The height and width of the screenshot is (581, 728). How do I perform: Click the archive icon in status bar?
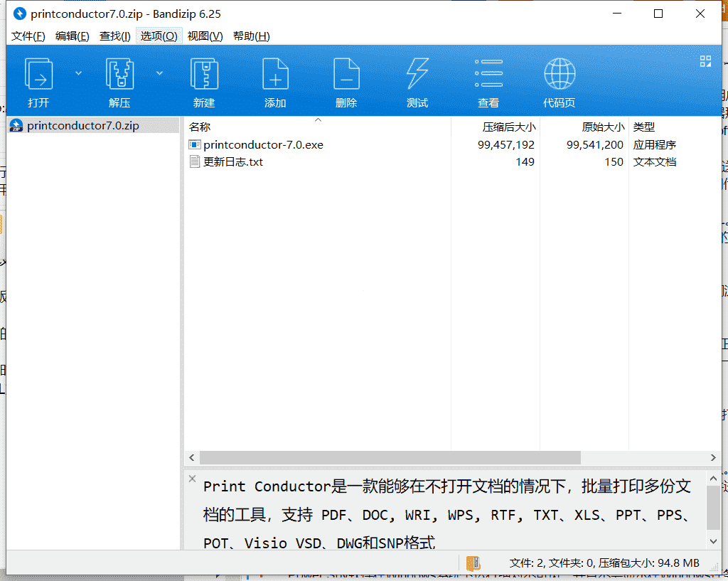473,563
